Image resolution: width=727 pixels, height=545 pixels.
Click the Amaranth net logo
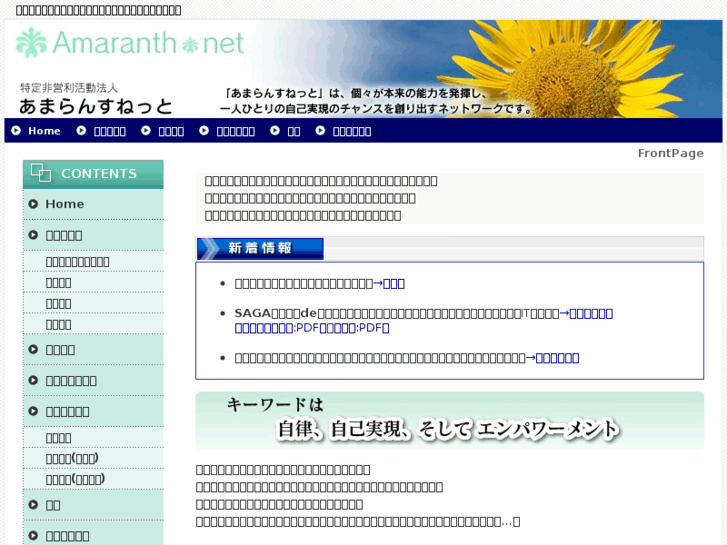pyautogui.click(x=130, y=43)
